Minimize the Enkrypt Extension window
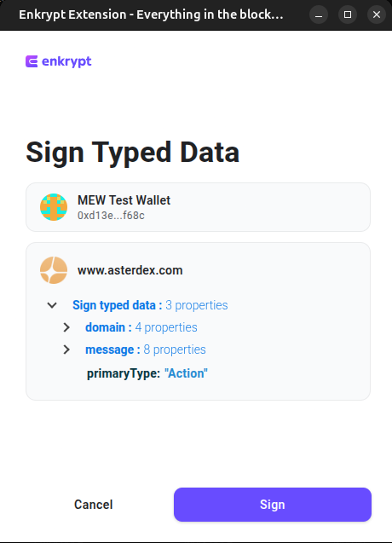This screenshot has height=543, width=392. point(319,14)
